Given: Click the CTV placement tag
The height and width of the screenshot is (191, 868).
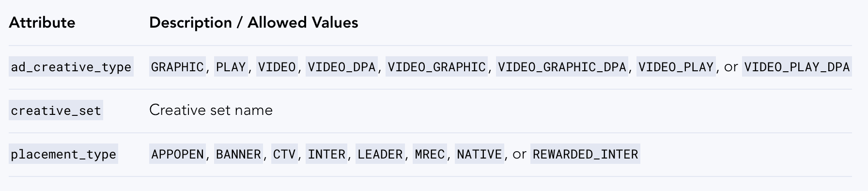Looking at the screenshot, I should [284, 154].
